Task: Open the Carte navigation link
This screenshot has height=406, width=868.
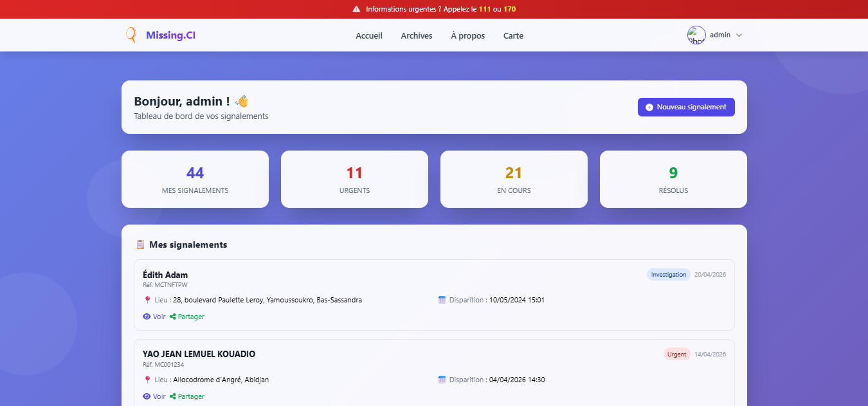Action: (513, 36)
